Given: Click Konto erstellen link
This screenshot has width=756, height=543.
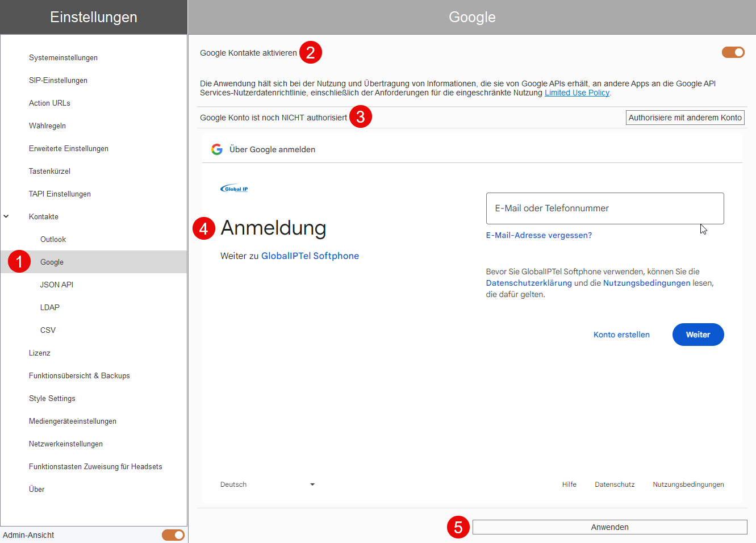Looking at the screenshot, I should 621,335.
